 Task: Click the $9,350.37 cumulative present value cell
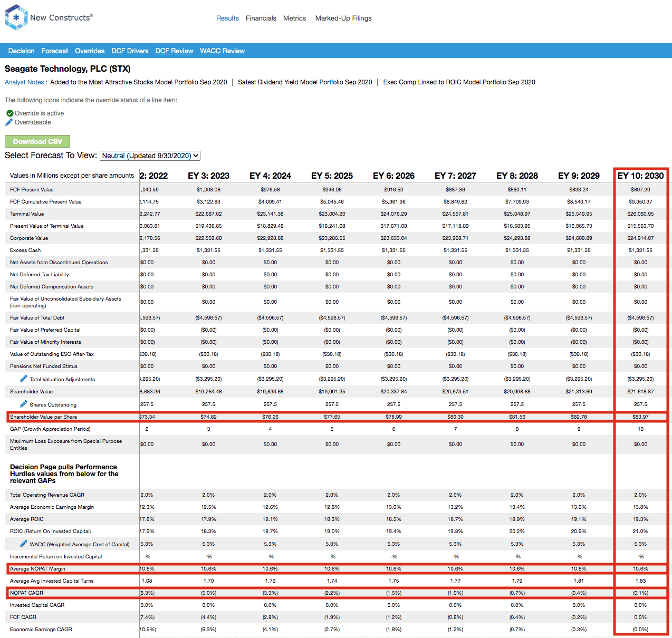pyautogui.click(x=640, y=201)
